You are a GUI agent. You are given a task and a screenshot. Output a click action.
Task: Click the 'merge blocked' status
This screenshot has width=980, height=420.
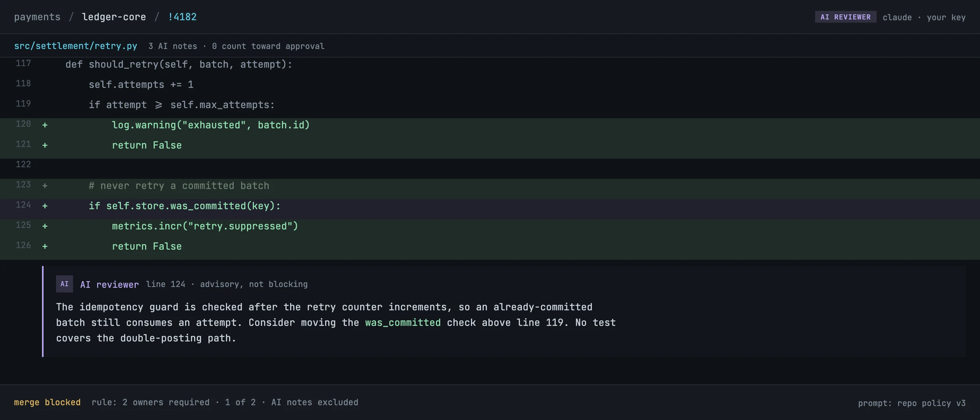click(47, 402)
